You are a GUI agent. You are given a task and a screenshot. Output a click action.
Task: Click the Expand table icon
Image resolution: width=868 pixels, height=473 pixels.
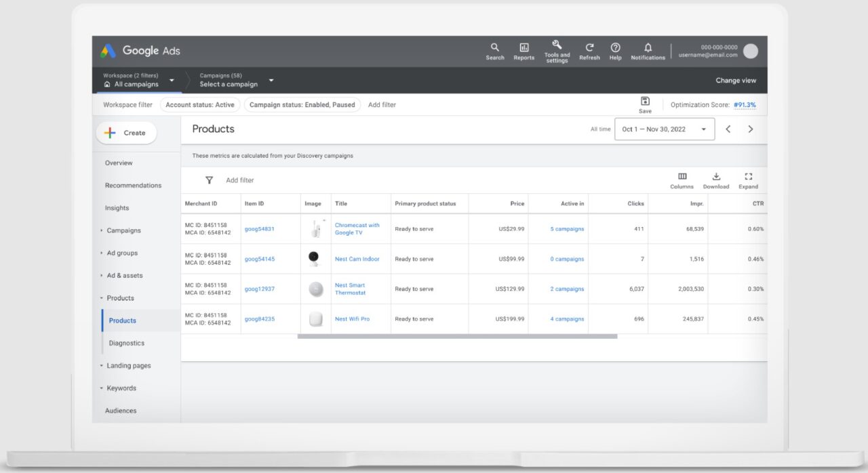[749, 181]
